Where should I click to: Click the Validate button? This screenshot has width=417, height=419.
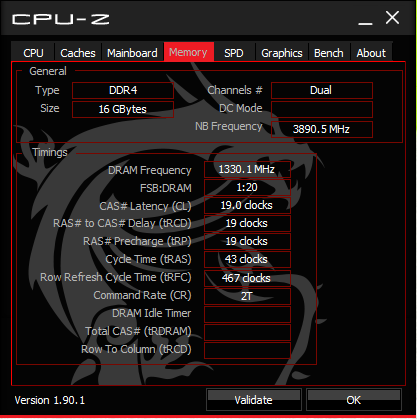(254, 399)
